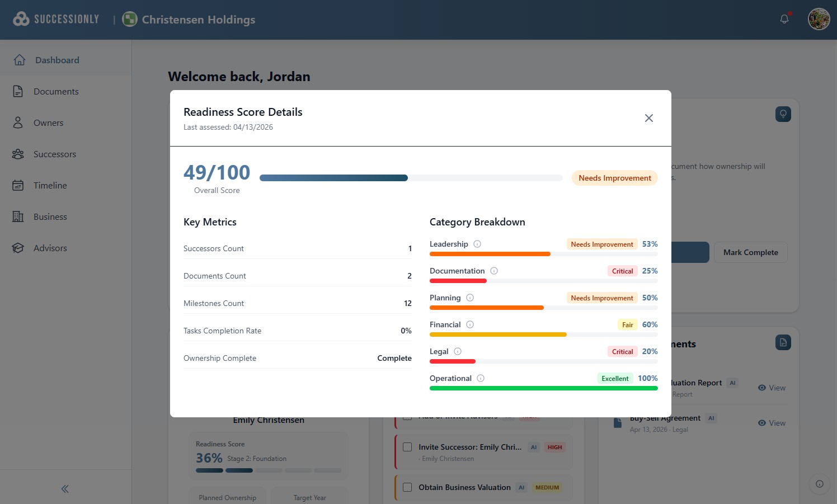
Task: Click the info icon beside Documentation
Action: point(494,270)
